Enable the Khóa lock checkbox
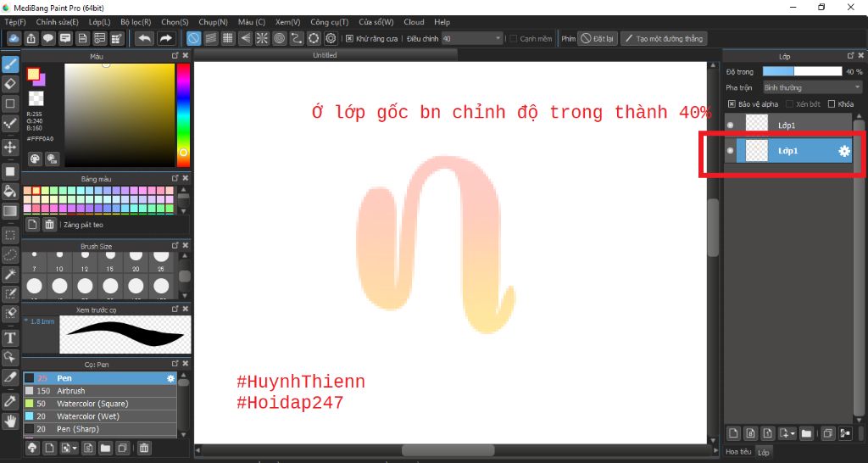The width and height of the screenshot is (868, 463). 831,104
